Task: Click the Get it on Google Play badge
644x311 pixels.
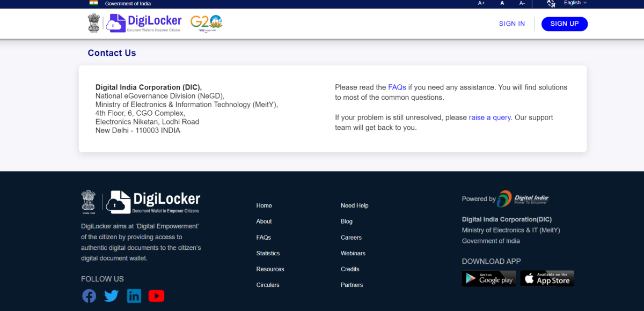Action: (488, 278)
